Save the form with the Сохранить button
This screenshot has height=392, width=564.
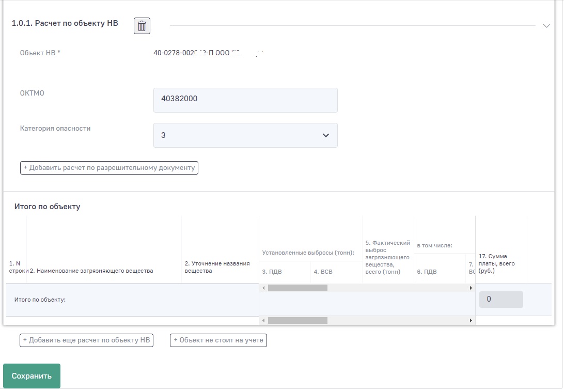[32, 376]
